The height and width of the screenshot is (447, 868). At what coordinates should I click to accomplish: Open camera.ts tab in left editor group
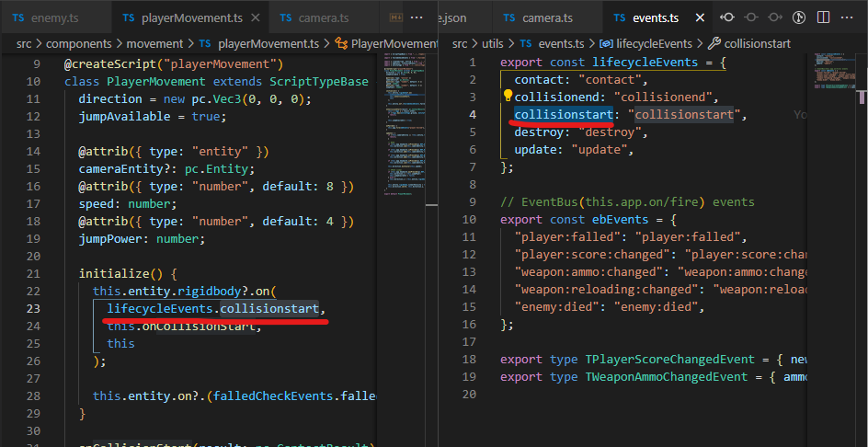tap(324, 17)
